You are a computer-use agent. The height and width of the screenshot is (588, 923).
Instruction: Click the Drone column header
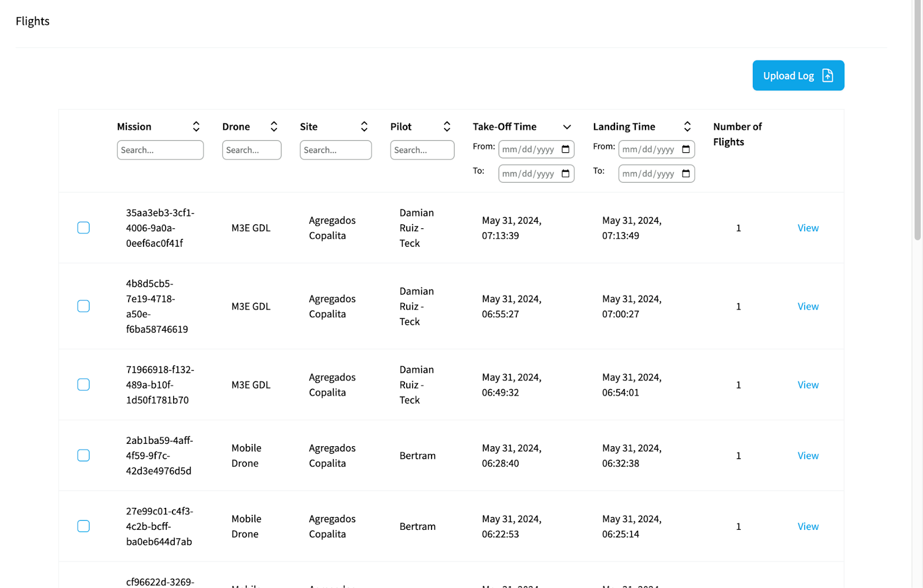236,127
